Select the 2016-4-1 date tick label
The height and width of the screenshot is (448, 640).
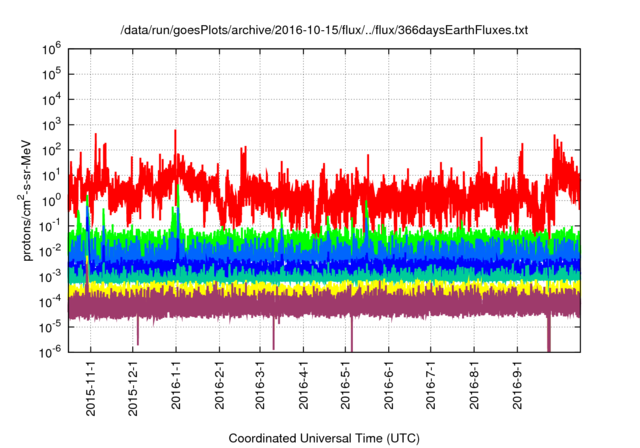pyautogui.click(x=303, y=385)
